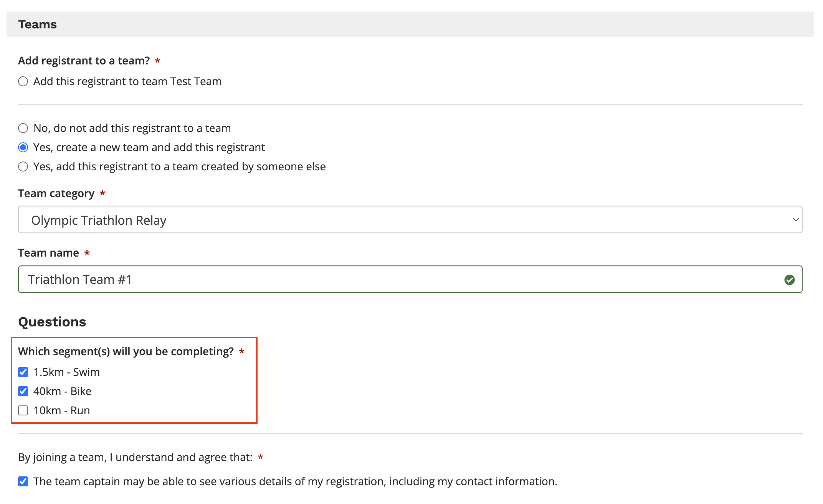Select 'Yes, create a new team' radio
Viewport: 823px width, 504px height.
[23, 147]
